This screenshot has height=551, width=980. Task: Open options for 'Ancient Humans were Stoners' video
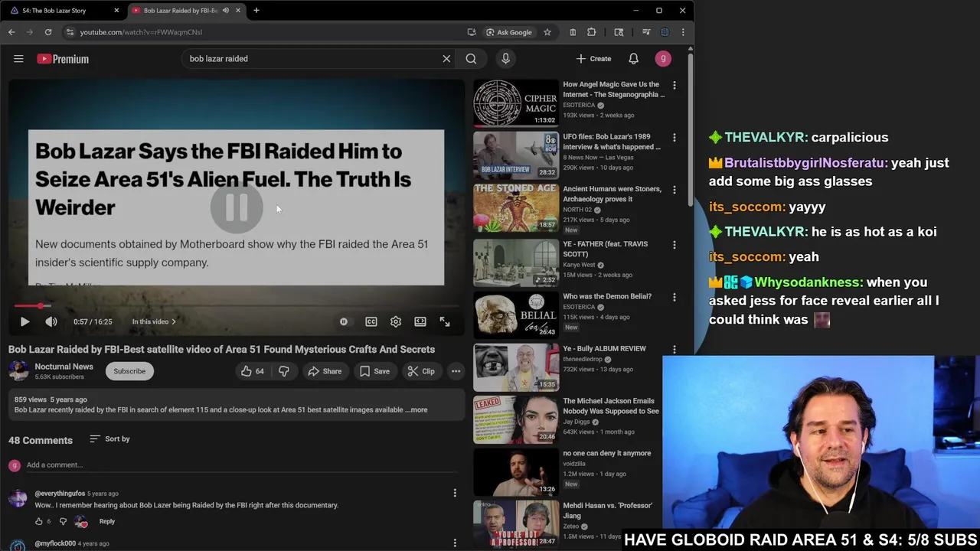click(674, 190)
